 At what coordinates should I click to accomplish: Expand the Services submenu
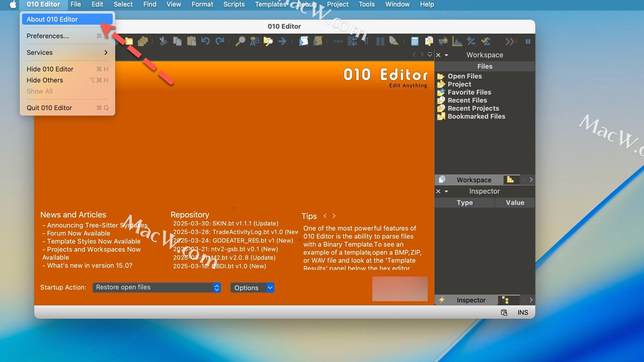67,53
